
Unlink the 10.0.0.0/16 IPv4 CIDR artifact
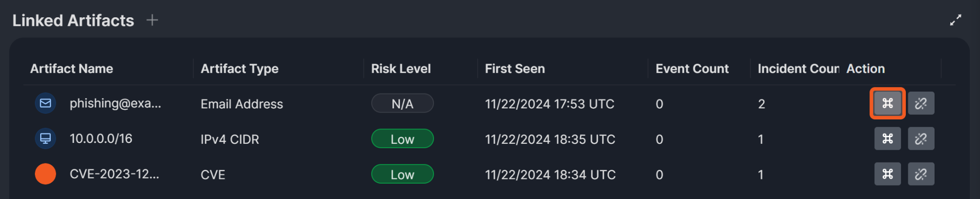921,139
